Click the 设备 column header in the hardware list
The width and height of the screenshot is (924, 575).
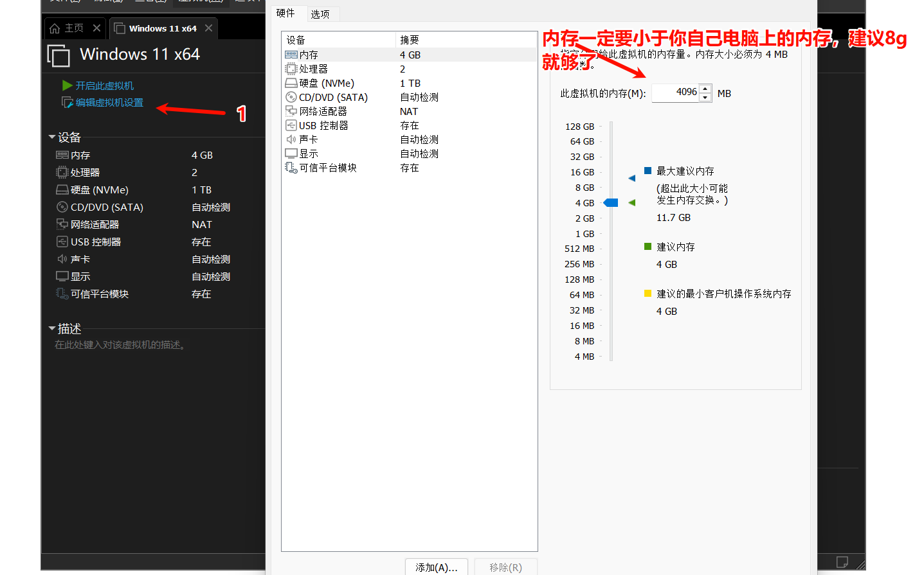click(338, 40)
